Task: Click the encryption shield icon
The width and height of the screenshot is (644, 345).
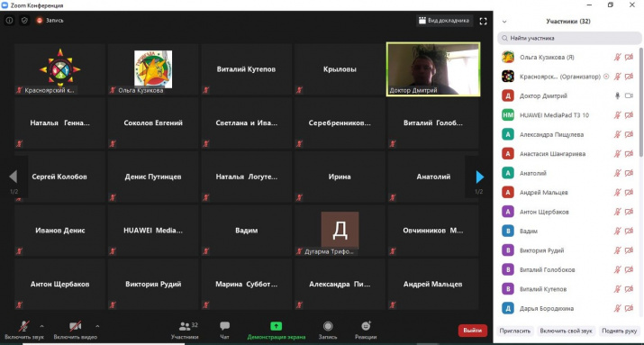Action: point(24,20)
